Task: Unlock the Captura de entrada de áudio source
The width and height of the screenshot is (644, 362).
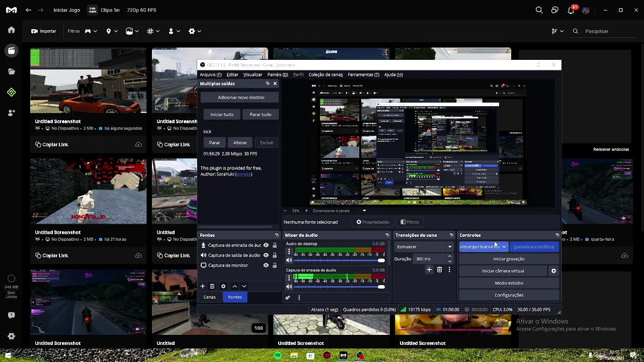Action: pyautogui.click(x=274, y=245)
